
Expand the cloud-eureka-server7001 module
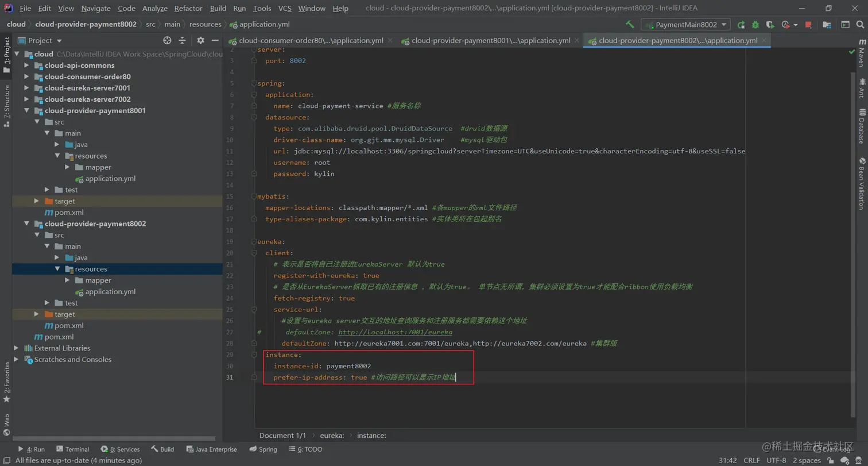coord(26,88)
